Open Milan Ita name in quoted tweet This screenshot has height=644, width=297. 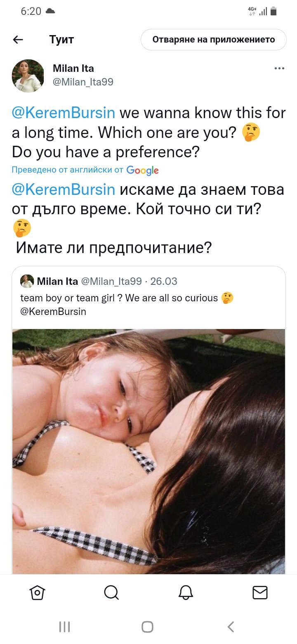[x=57, y=282]
